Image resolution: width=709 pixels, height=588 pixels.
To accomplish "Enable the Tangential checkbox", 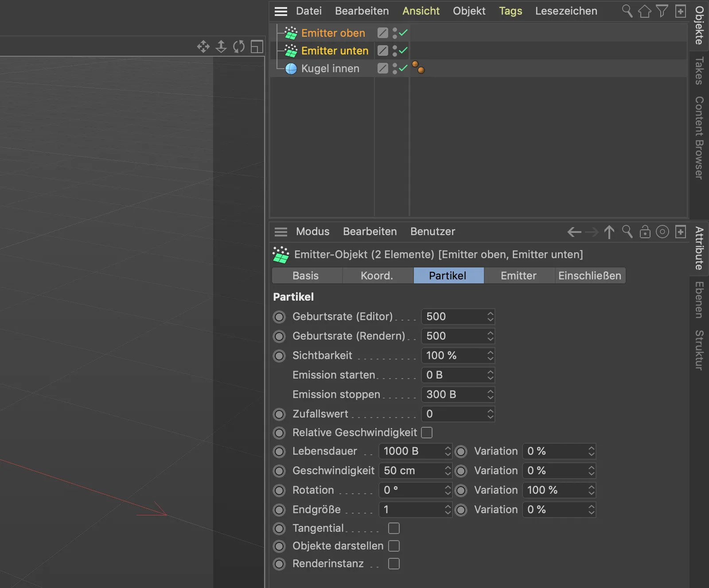I will pos(394,528).
